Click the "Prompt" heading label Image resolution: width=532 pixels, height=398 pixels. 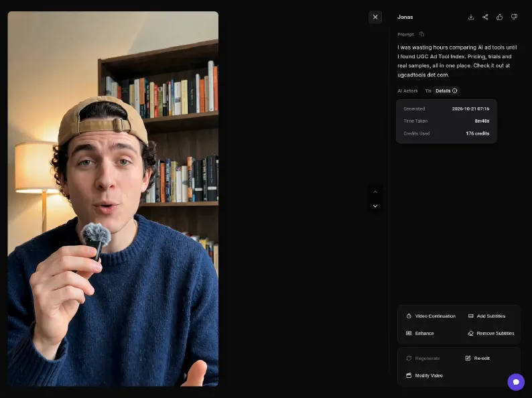[x=405, y=35]
